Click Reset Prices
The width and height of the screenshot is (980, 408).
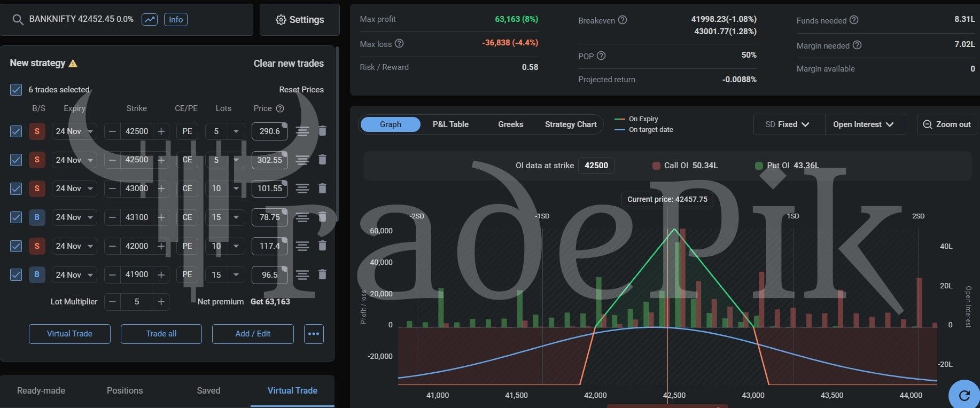(x=301, y=89)
